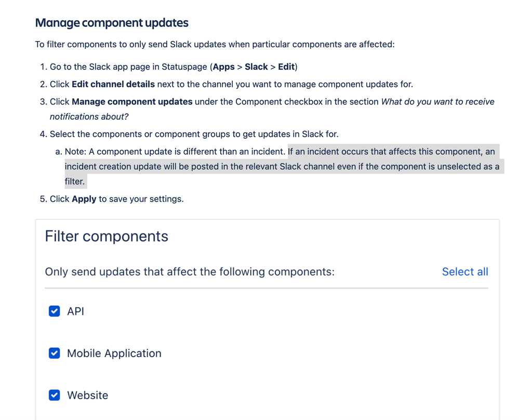Click bold word Slack in step 1
Image resolution: width=519 pixels, height=420 pixels.
256,67
